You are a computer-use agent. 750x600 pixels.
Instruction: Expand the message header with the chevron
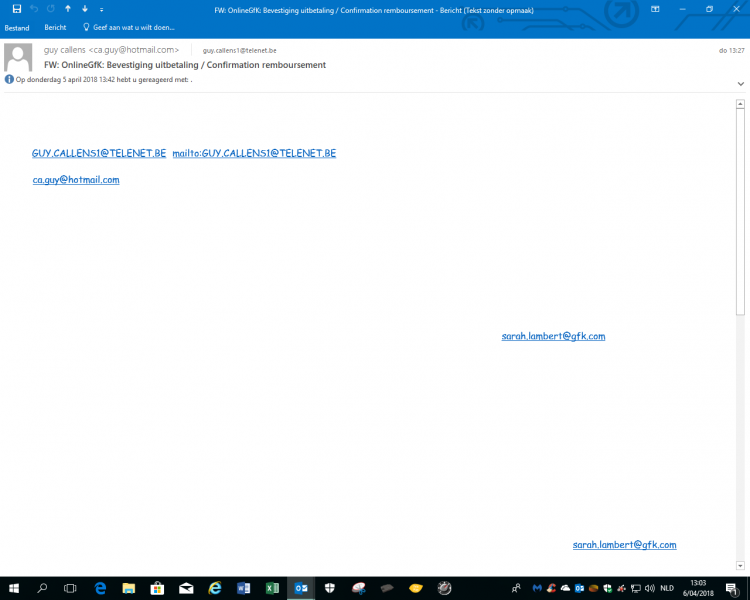(741, 84)
